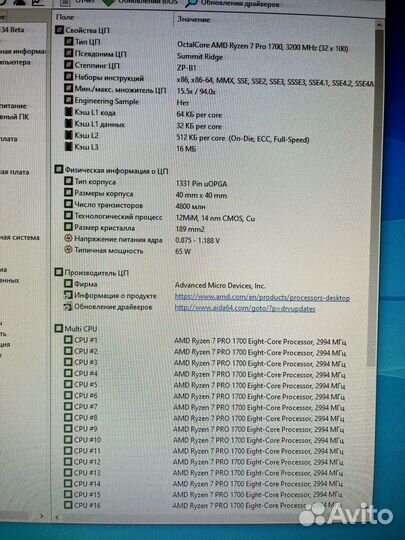Select the CPU #14 row
This screenshot has height=540, width=405.
tap(203, 484)
